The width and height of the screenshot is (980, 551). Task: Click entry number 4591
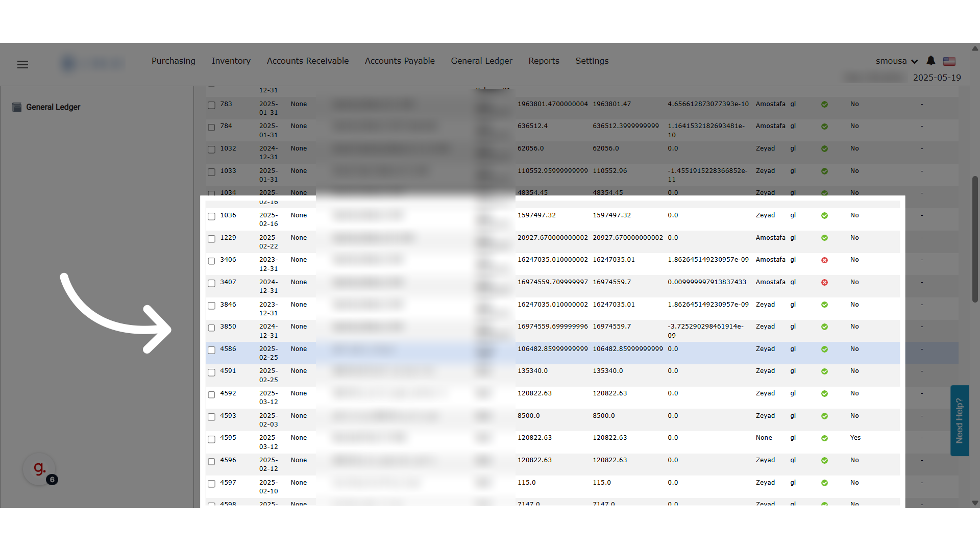(228, 371)
